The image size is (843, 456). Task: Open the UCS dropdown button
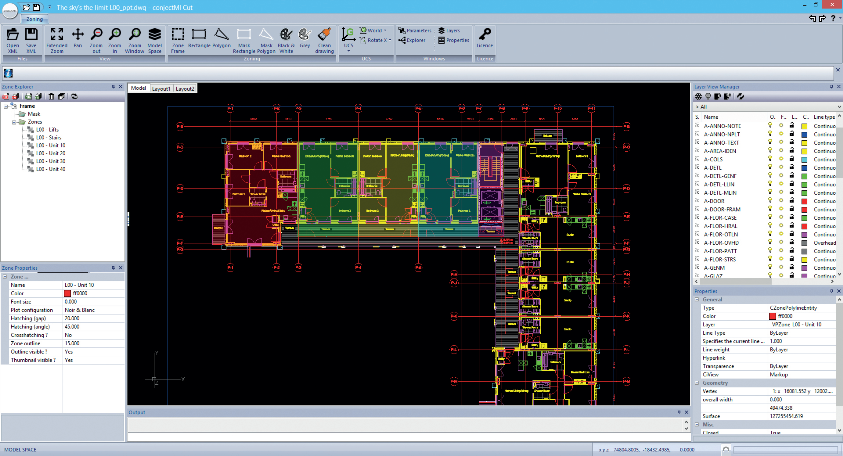(348, 40)
